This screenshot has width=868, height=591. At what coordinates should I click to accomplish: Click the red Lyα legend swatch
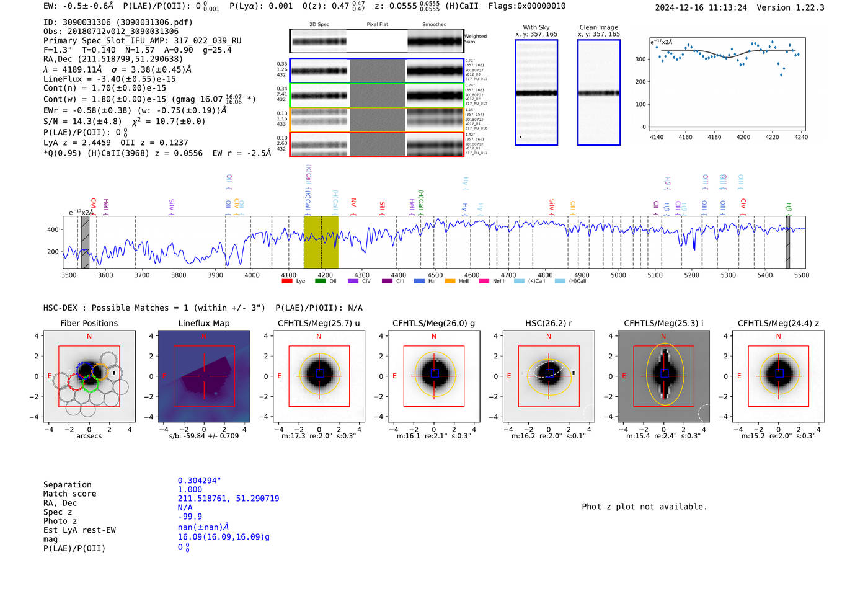tap(286, 281)
